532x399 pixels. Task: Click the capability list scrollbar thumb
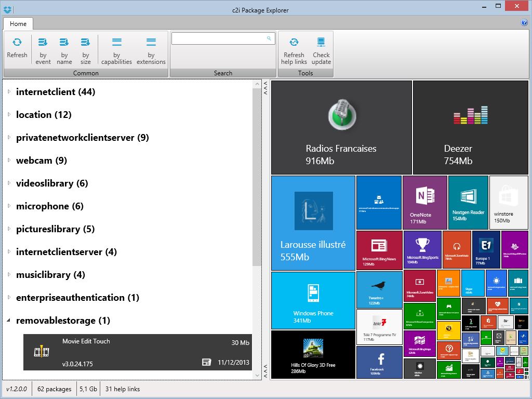point(257,177)
